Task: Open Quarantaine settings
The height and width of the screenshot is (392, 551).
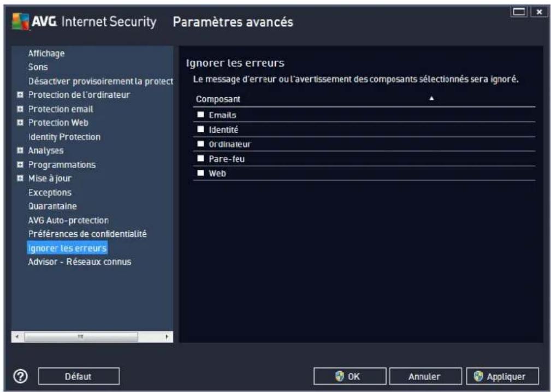Action: (x=52, y=206)
